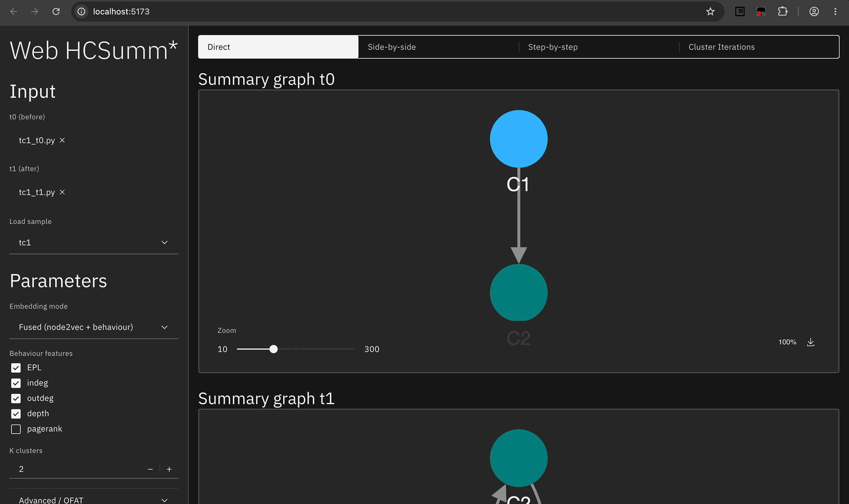Click the 100% zoom readout

[x=787, y=342]
